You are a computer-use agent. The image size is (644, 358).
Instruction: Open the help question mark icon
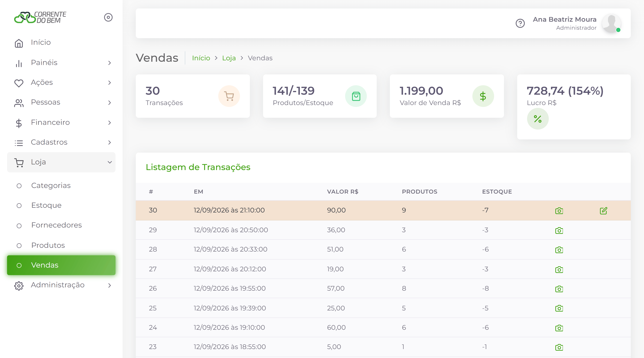click(x=520, y=24)
